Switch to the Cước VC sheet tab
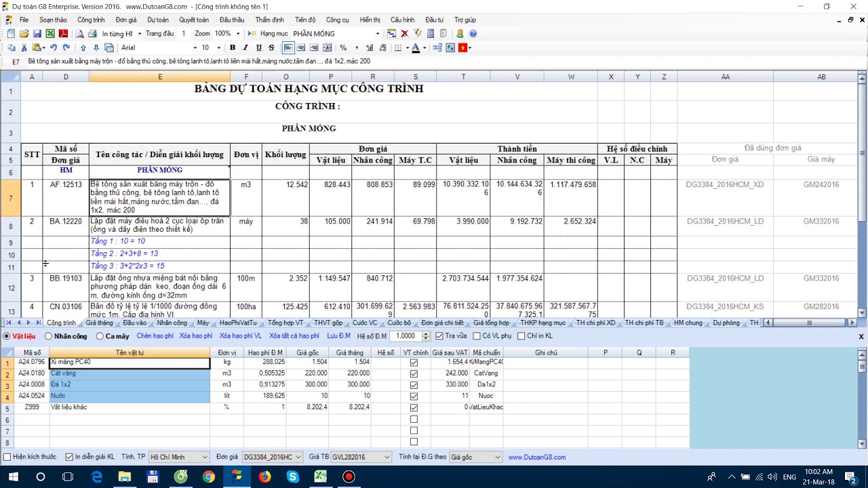The image size is (868, 488). pyautogui.click(x=365, y=323)
